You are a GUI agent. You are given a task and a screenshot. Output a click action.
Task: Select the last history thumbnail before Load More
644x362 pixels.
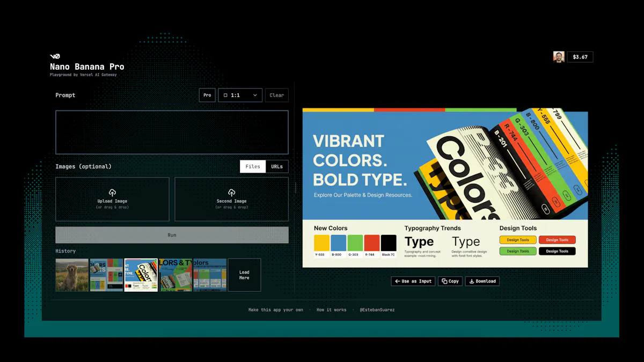pos(210,275)
